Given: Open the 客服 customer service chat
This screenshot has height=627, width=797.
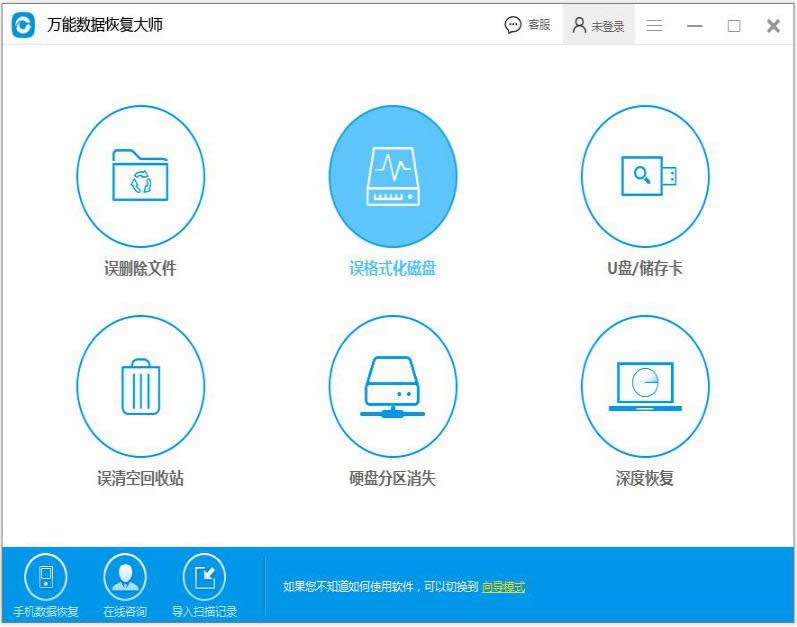Looking at the screenshot, I should (x=527, y=25).
